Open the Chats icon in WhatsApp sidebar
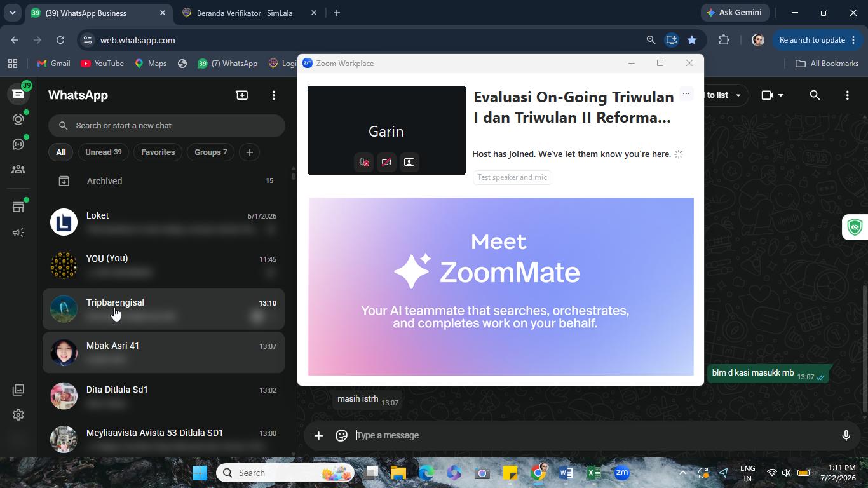The width and height of the screenshot is (868, 488). pyautogui.click(x=18, y=94)
